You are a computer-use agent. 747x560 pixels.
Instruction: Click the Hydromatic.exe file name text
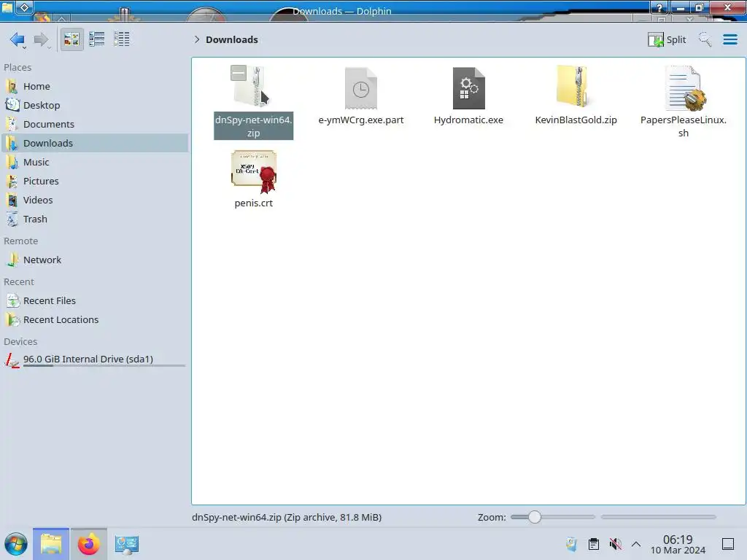coord(468,120)
